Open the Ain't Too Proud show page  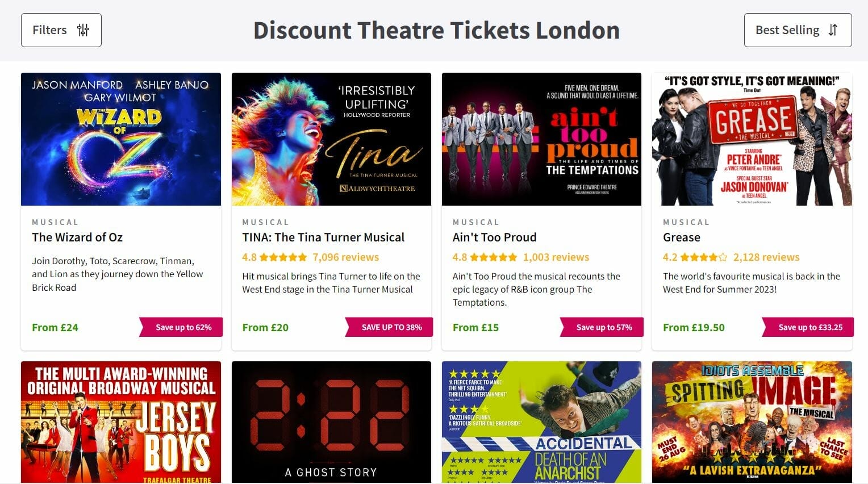(x=494, y=237)
